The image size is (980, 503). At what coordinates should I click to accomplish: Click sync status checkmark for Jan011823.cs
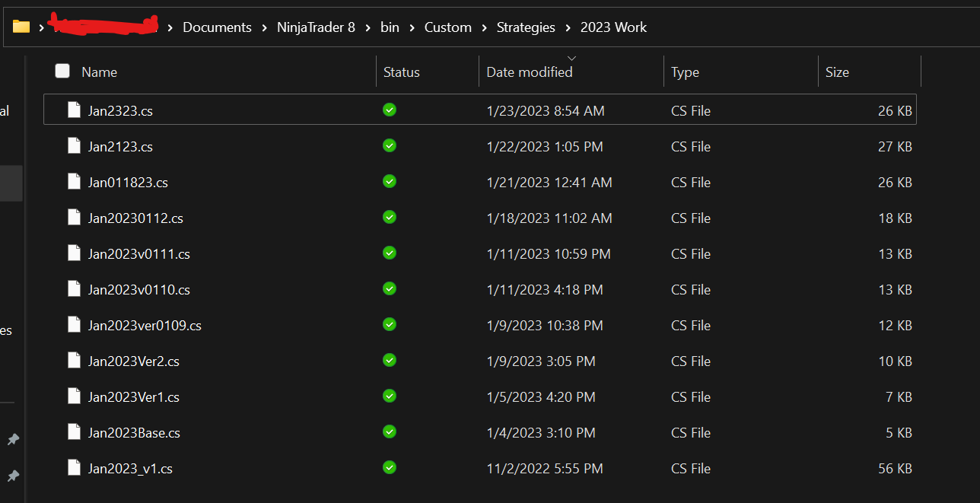click(390, 182)
